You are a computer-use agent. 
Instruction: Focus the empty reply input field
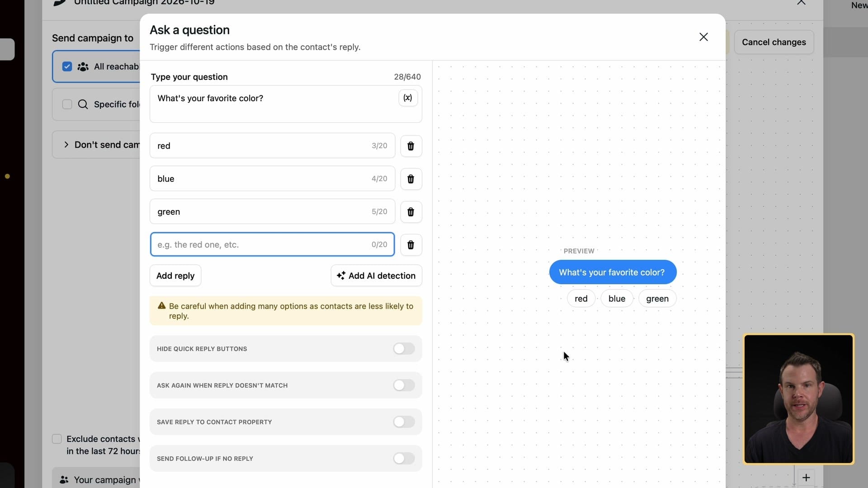[272, 244]
